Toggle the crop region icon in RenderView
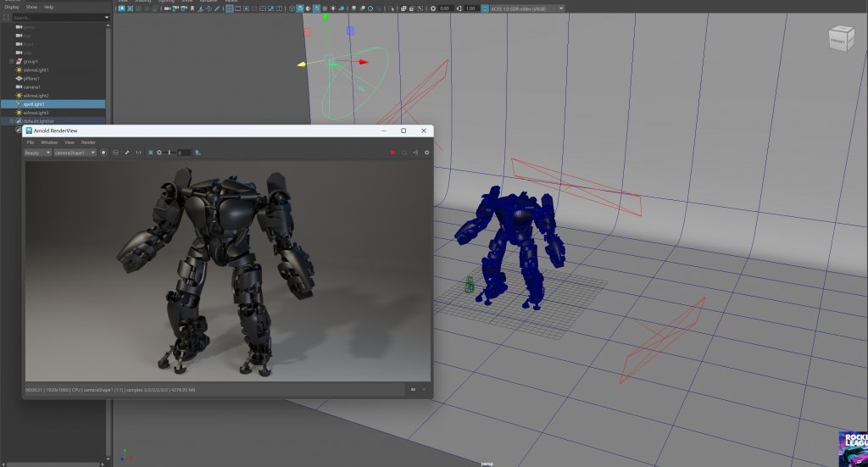 tap(151, 153)
